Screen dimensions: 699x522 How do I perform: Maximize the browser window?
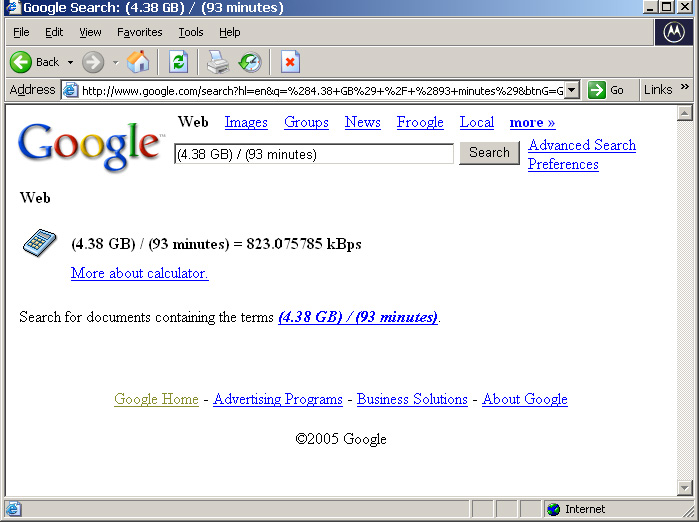tap(666, 7)
